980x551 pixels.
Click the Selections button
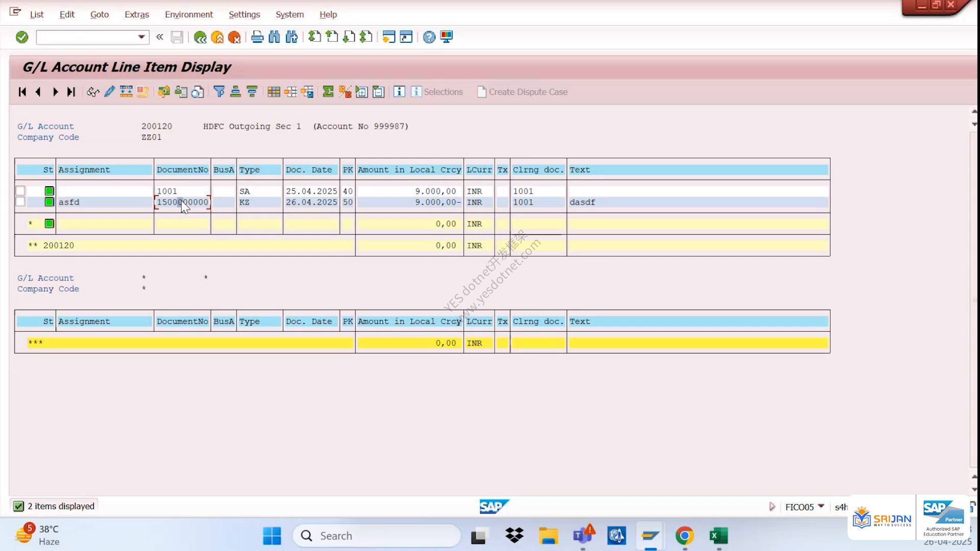tap(437, 92)
